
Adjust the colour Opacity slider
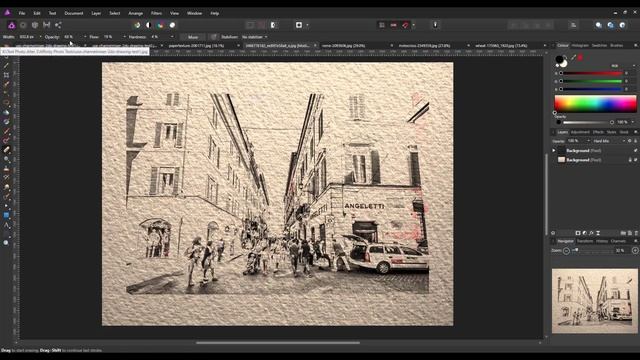point(588,122)
